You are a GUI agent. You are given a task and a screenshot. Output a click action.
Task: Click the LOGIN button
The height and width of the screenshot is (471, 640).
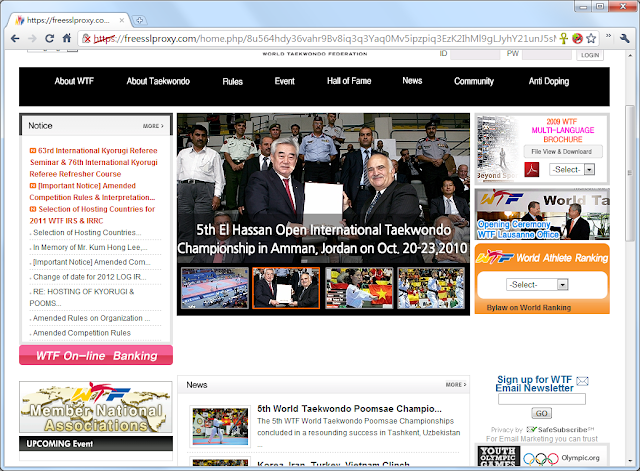tap(590, 55)
